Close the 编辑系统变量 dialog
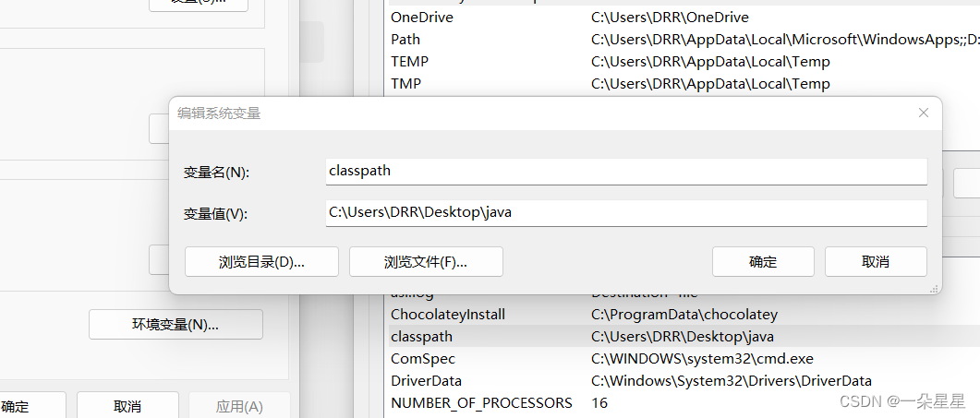This screenshot has width=980, height=418. pos(923,113)
